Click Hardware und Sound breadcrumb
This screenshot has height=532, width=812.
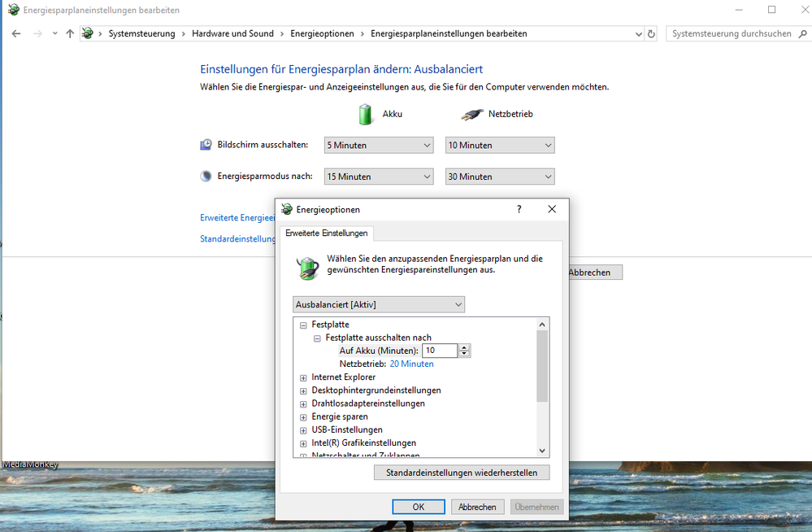(x=232, y=34)
